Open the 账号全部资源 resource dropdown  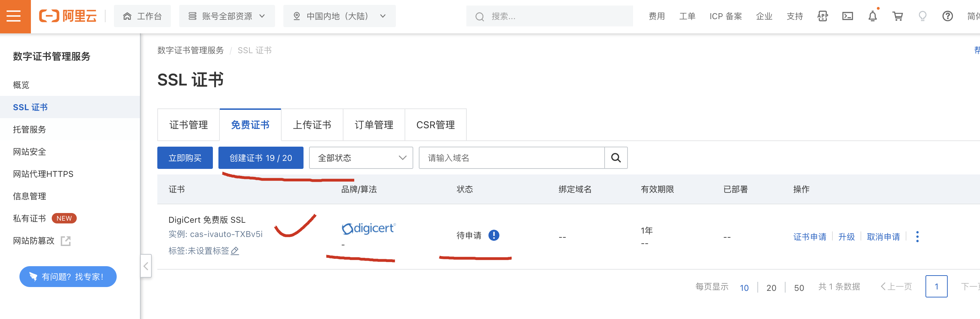(227, 16)
